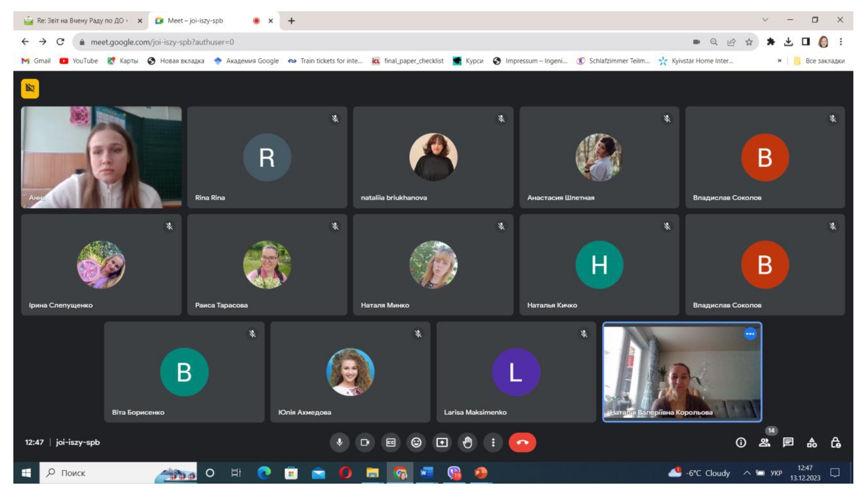Open the Gmail bookmark
This screenshot has height=500, width=868.
tap(36, 61)
